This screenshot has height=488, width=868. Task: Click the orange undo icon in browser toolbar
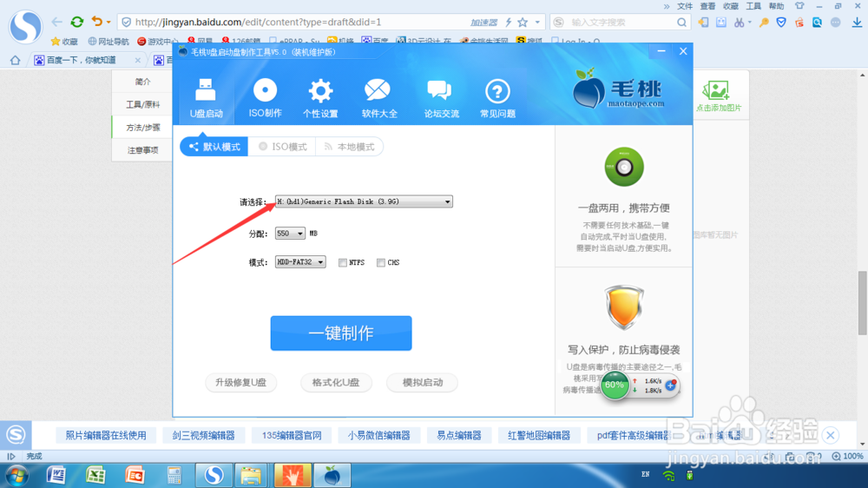[97, 22]
